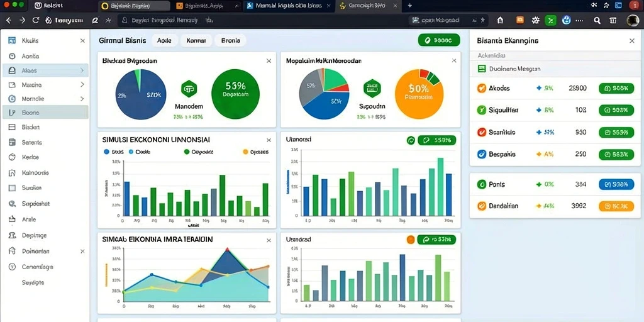Switch to the Konnai tab
Viewport: 644px width, 322px height.
pos(196,41)
